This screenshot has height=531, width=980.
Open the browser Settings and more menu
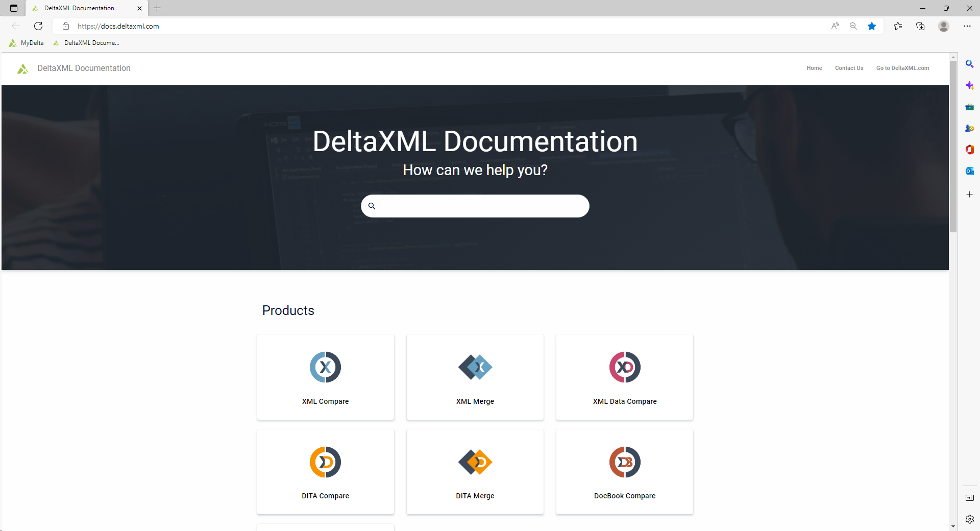click(x=967, y=26)
